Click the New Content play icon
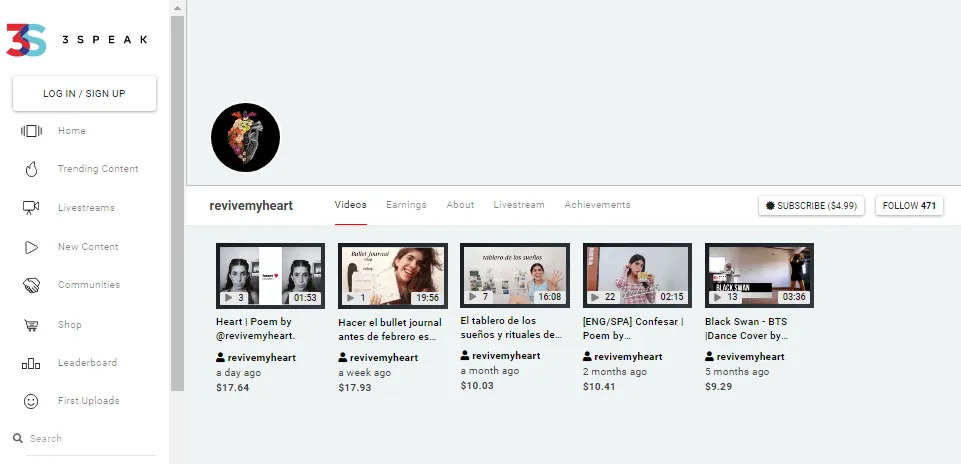The width and height of the screenshot is (961, 464). click(x=31, y=247)
